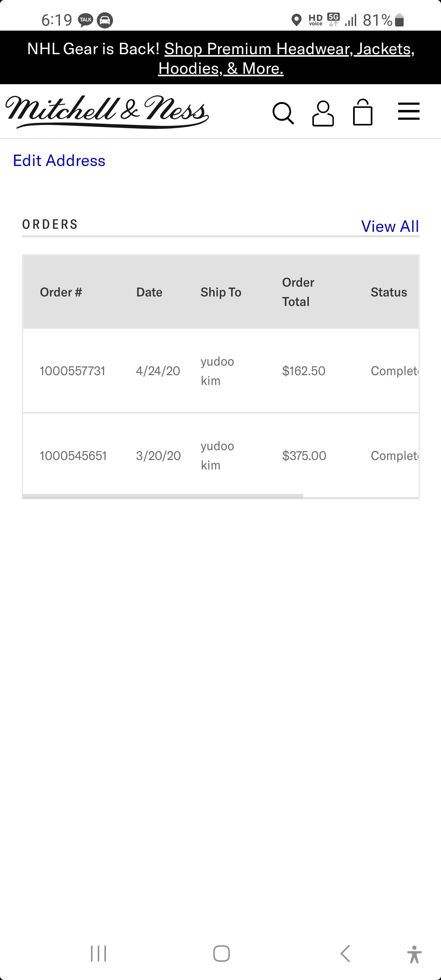441x980 pixels.
Task: Tap the Mitchell & Ness logo
Action: 107,111
